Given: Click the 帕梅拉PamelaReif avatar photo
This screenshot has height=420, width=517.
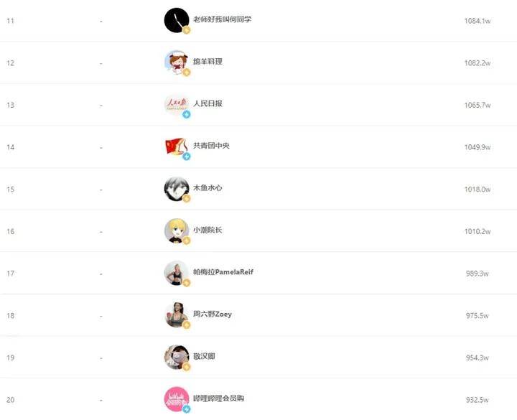Looking at the screenshot, I should 177,274.
